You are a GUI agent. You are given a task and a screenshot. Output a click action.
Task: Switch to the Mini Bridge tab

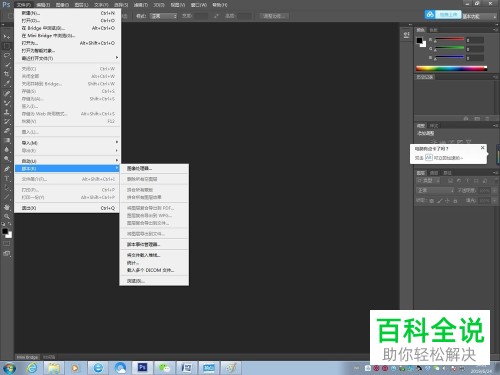click(27, 357)
